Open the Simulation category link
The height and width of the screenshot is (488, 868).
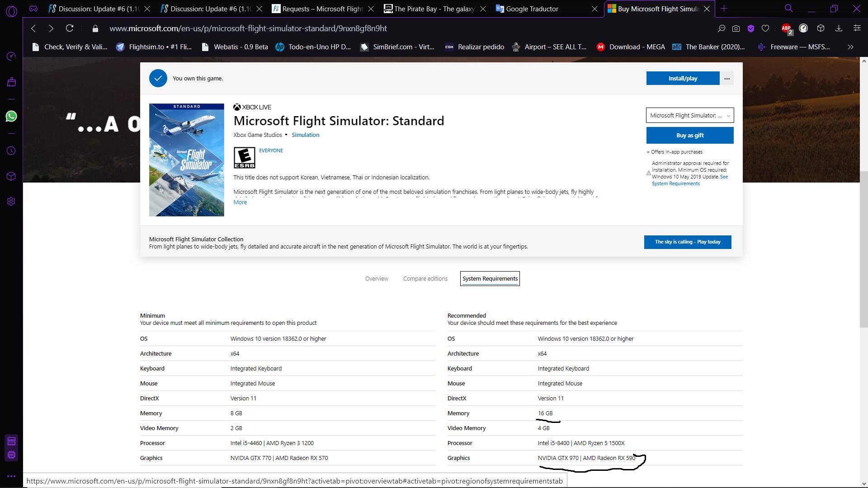(x=305, y=135)
